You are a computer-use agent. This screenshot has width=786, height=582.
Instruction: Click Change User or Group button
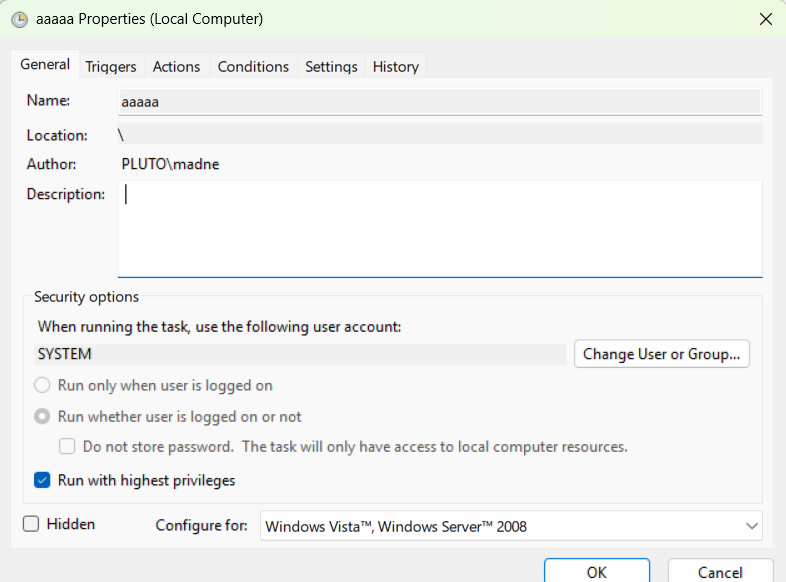click(x=662, y=354)
